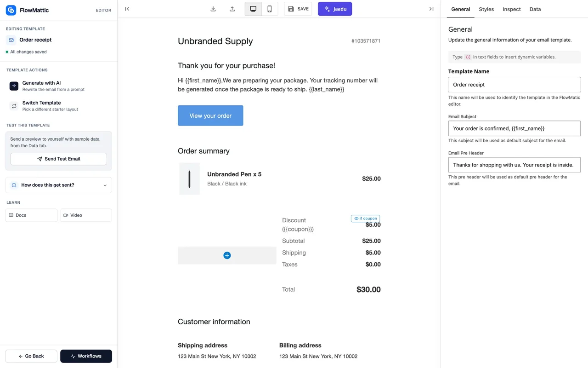
Task: Open the Workflows page
Action: click(86, 356)
